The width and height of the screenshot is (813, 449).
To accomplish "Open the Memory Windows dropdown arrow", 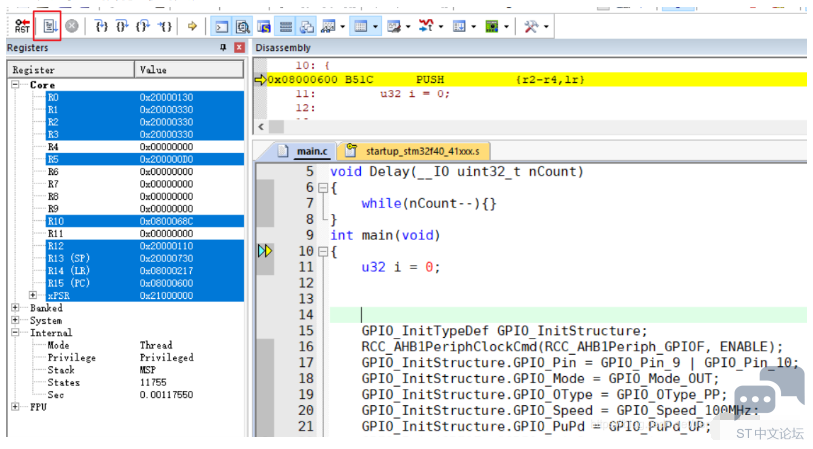I will tap(375, 26).
